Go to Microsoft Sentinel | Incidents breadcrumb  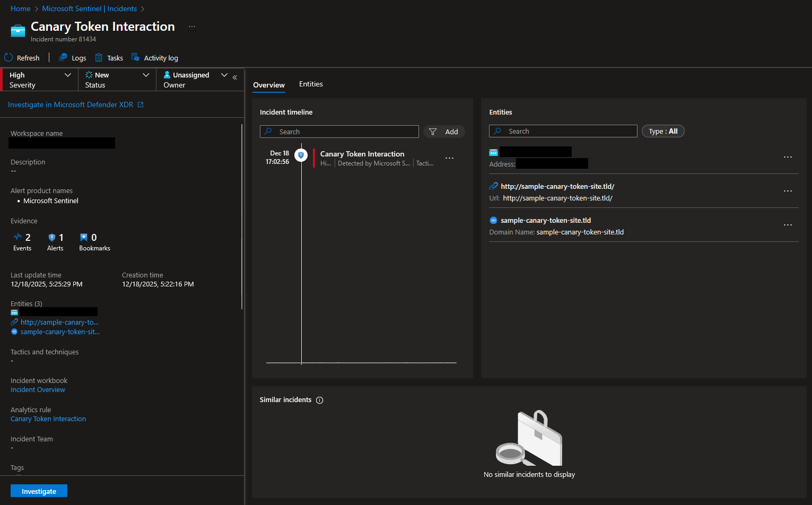(90, 8)
